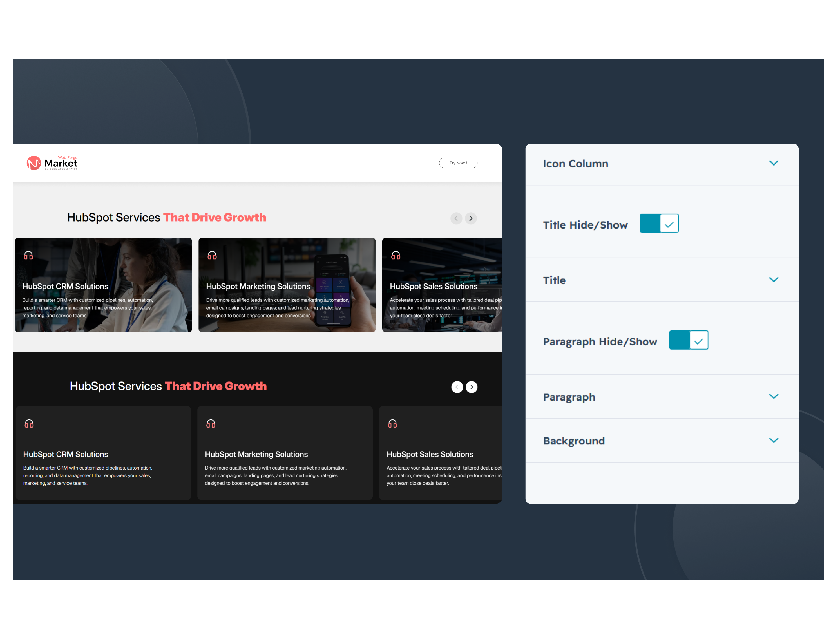This screenshot has height=630, width=840.
Task: Go to previous slide in light carousel
Action: coord(456,218)
